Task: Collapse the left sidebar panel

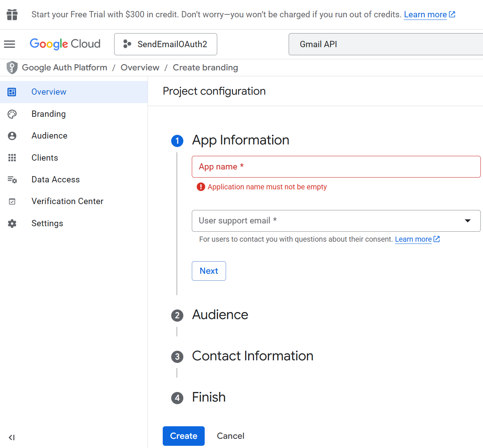Action: pyautogui.click(x=12, y=437)
